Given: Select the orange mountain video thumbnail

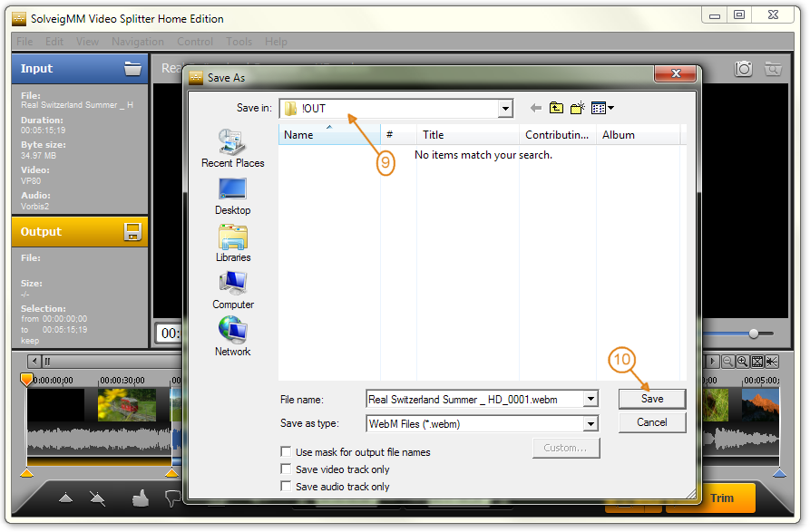Looking at the screenshot, I should [760, 405].
